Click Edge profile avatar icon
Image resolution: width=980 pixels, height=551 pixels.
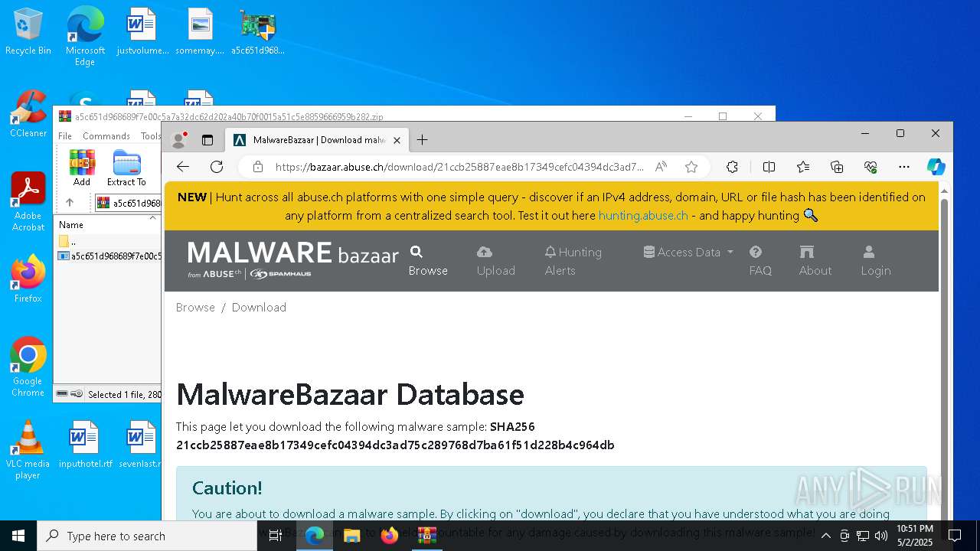(x=179, y=140)
